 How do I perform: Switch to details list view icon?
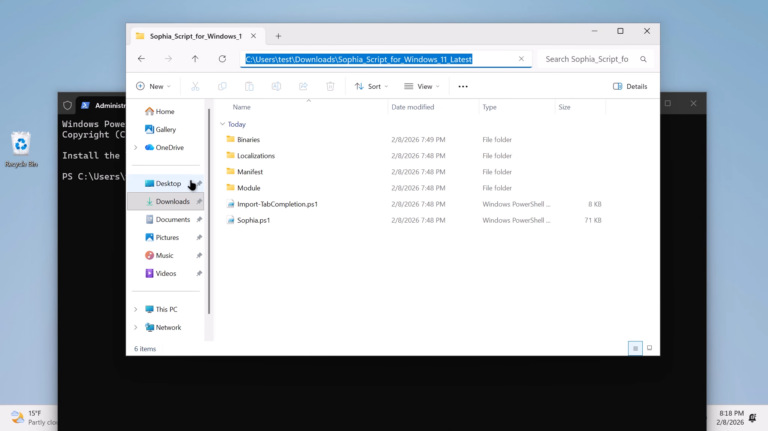click(635, 348)
